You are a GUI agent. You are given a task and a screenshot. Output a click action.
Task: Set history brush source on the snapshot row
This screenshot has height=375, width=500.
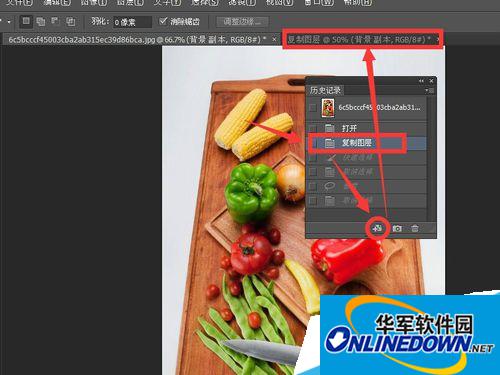coord(313,108)
